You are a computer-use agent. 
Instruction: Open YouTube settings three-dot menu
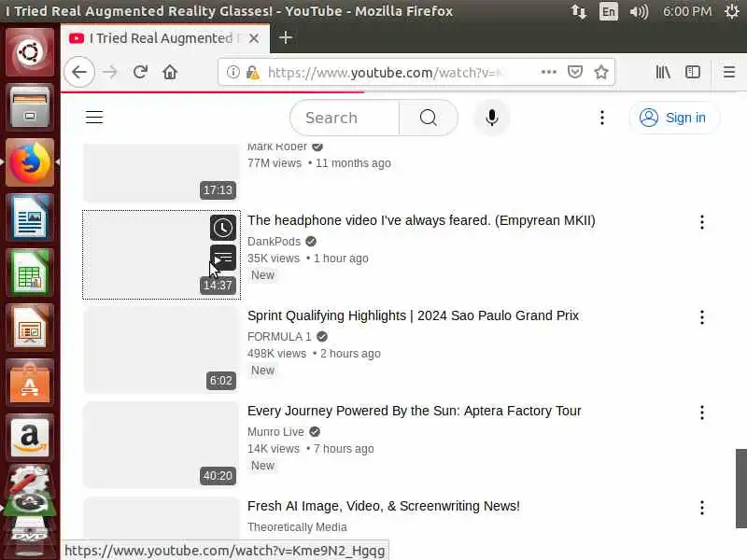602,118
